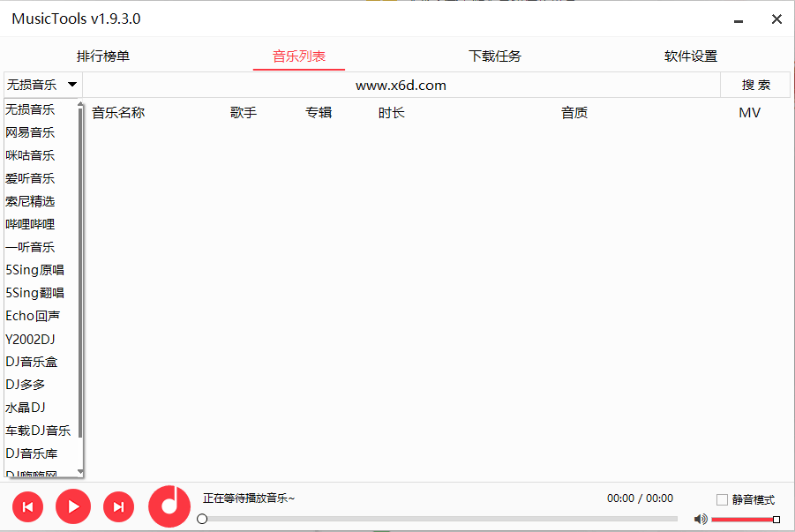Click the 搜索 button
Image resolution: width=795 pixels, height=532 pixels.
point(754,85)
